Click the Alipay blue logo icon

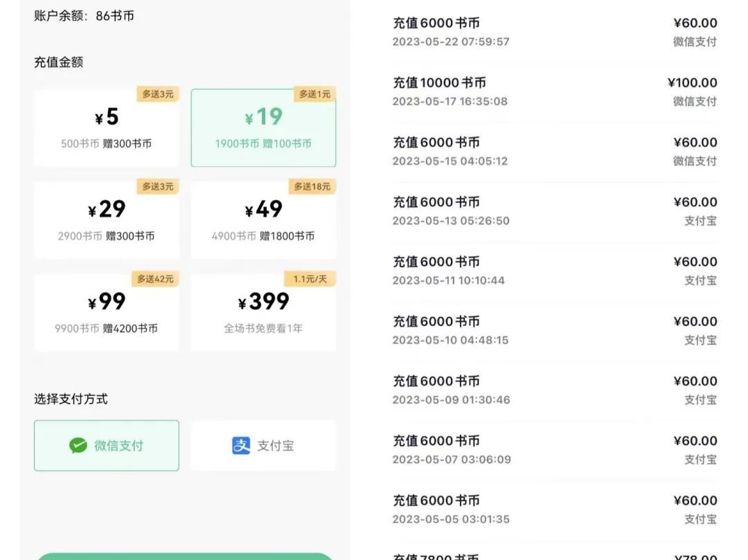point(241,446)
